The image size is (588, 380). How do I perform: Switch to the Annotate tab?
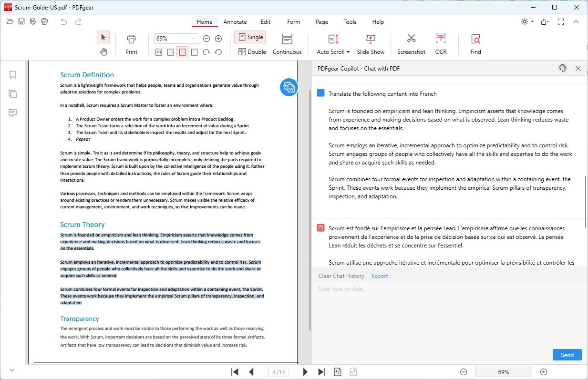pos(235,21)
